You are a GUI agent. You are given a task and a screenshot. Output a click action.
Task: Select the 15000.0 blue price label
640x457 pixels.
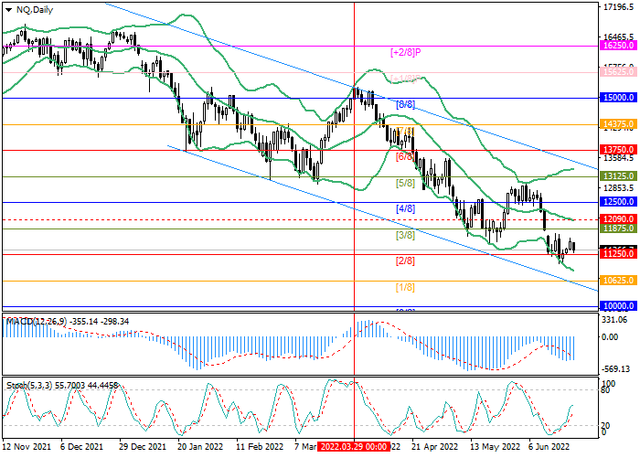click(x=618, y=98)
